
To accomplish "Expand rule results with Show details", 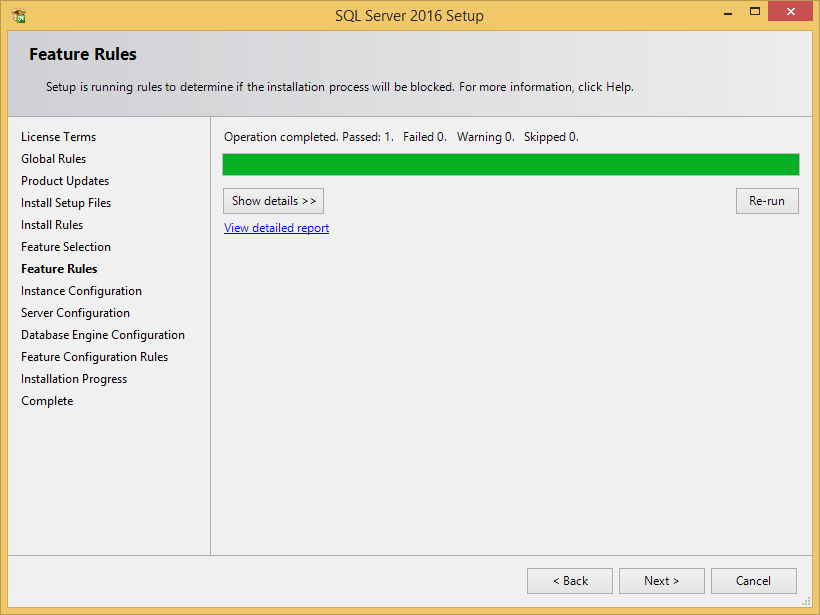I will [274, 201].
